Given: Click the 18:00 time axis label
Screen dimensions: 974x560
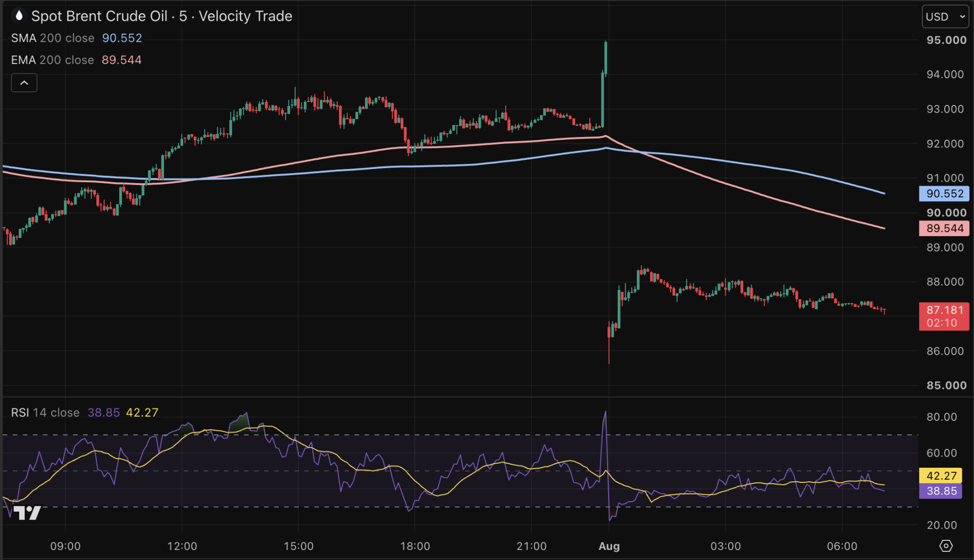Looking at the screenshot, I should [x=415, y=546].
